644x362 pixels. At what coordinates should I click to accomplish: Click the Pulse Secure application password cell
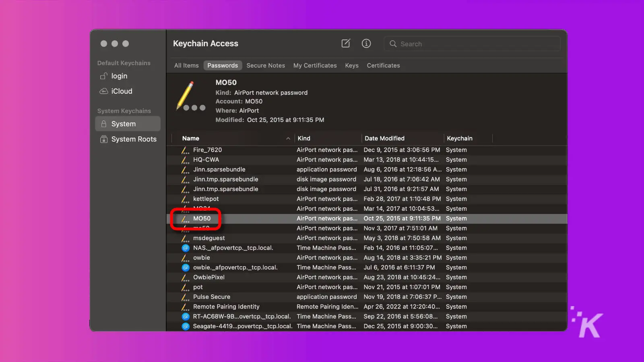click(x=327, y=297)
